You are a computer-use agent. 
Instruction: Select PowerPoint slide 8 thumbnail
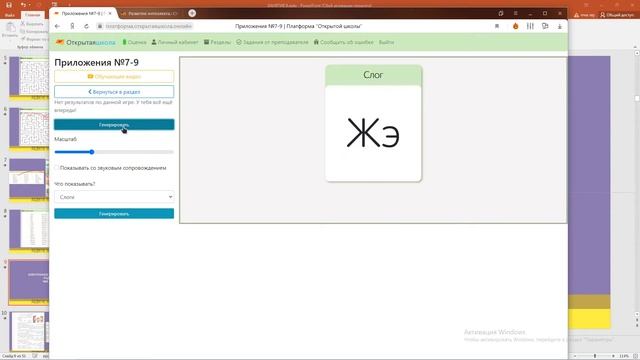click(29, 231)
